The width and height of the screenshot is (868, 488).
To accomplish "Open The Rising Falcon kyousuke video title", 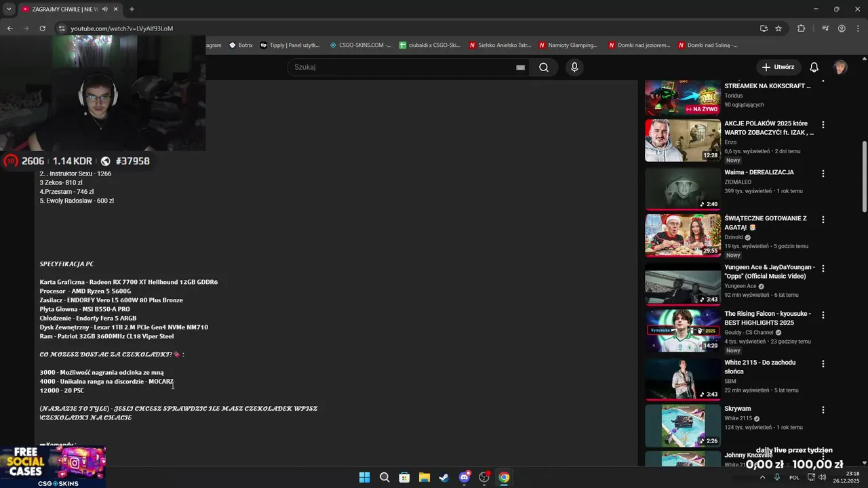I will [x=768, y=318].
